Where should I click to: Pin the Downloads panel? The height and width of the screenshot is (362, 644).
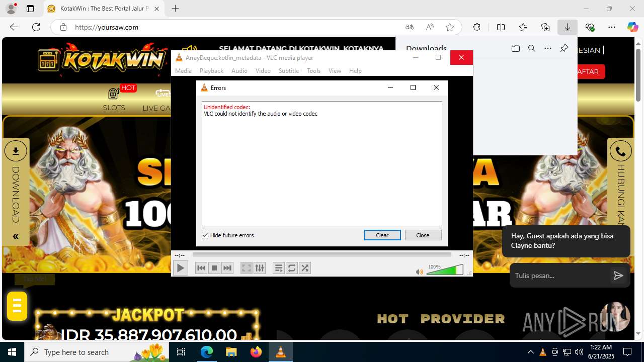[x=564, y=48]
